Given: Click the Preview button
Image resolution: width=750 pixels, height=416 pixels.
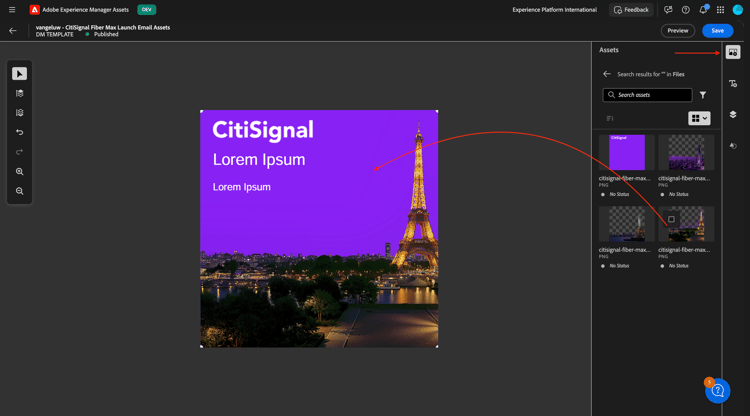Looking at the screenshot, I should [678, 31].
